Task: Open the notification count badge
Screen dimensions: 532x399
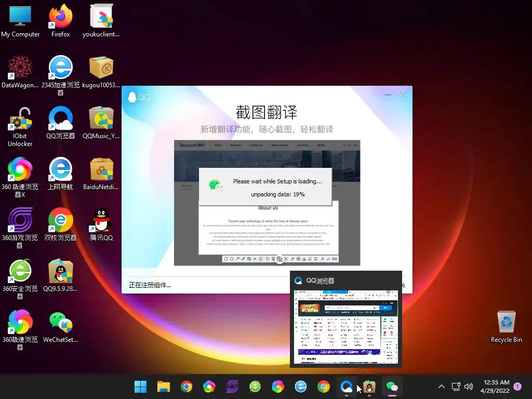Action: click(517, 386)
